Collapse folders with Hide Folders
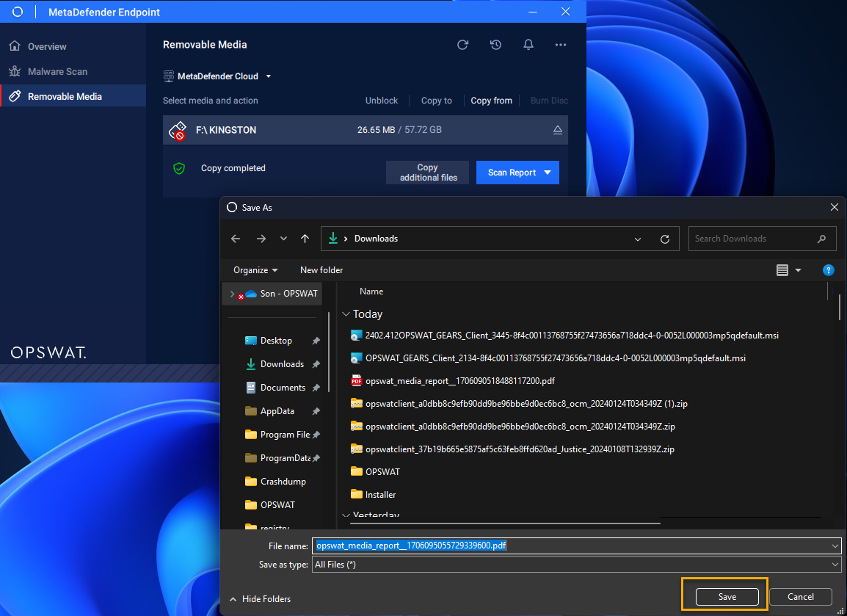This screenshot has width=847, height=616. 260,598
